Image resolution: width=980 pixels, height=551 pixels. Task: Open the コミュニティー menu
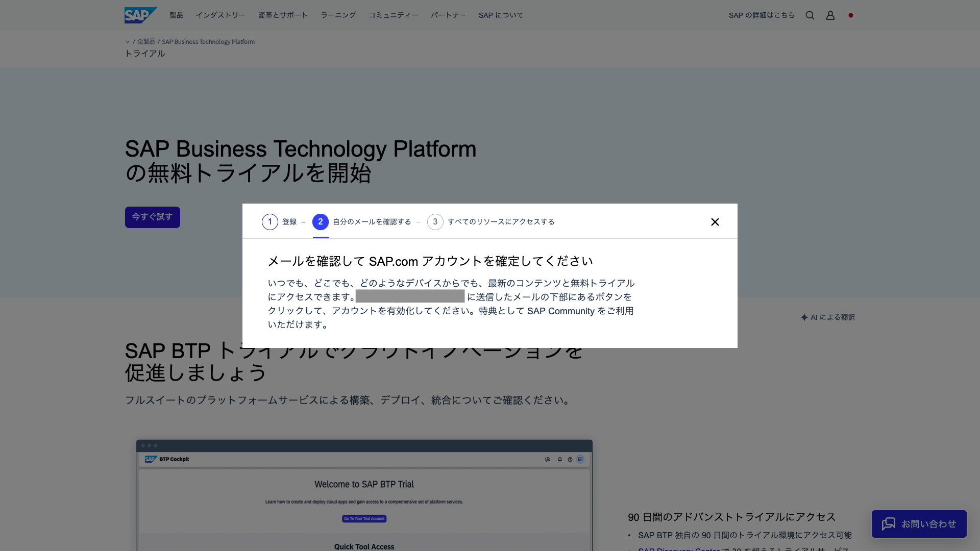(394, 15)
